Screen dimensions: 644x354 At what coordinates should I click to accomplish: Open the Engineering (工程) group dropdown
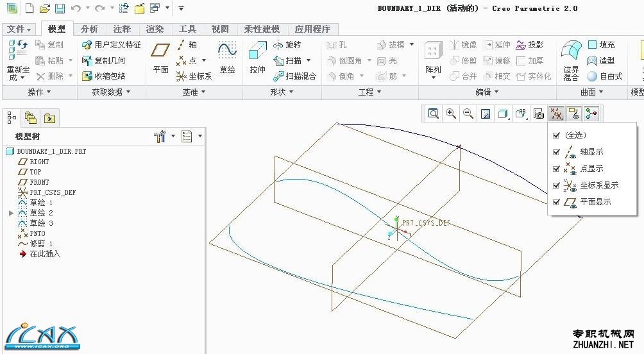click(369, 92)
